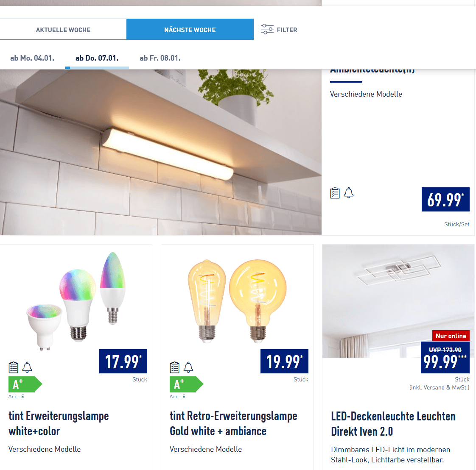This screenshot has height=470, width=476.
Task: Set reminder bell for 69.99 ambient light
Action: point(348,193)
